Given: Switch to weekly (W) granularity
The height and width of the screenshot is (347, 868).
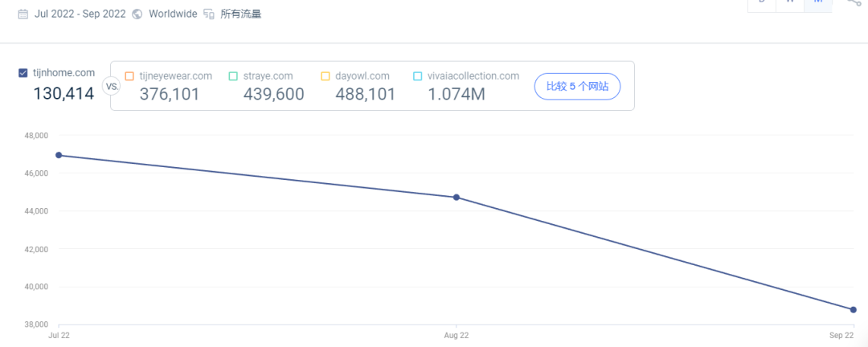Looking at the screenshot, I should click(x=790, y=3).
